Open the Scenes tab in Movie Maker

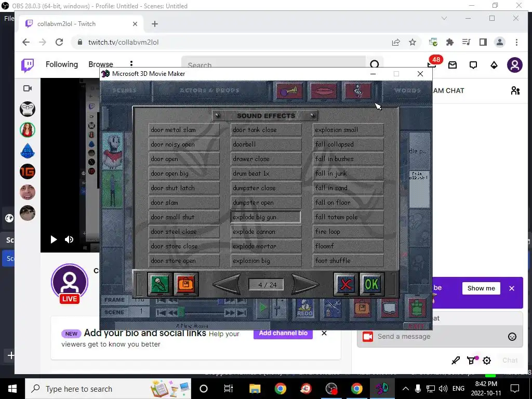pyautogui.click(x=125, y=90)
